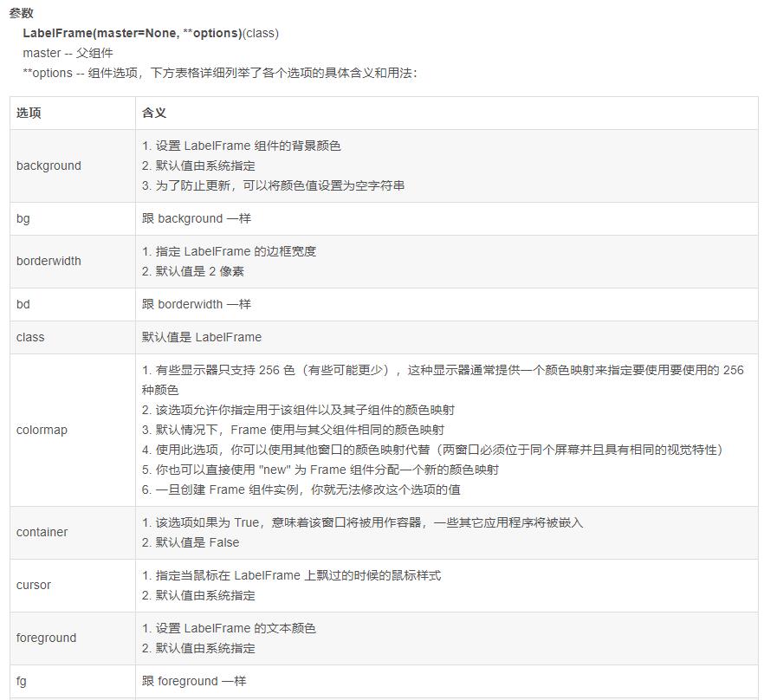The width and height of the screenshot is (764, 700).
Task: Click the 选项 column header
Action: 28,113
